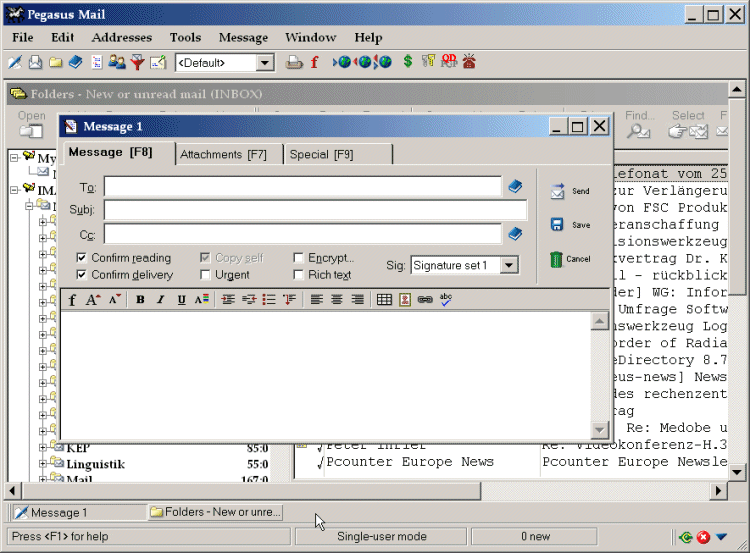Align text right in message editor
750x553 pixels.
[x=357, y=300]
